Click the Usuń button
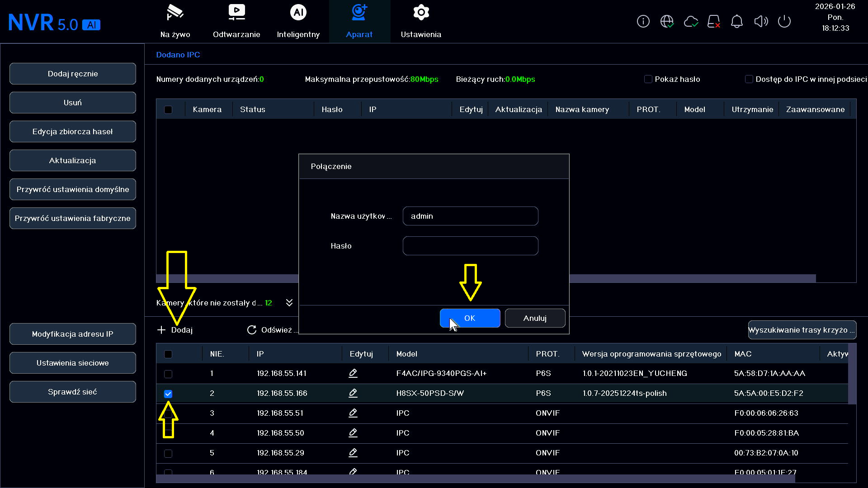 coord(73,103)
